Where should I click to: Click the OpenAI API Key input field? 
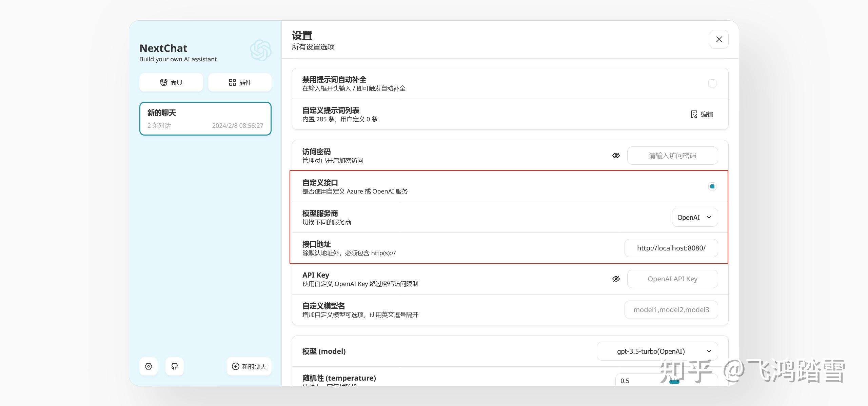click(672, 279)
